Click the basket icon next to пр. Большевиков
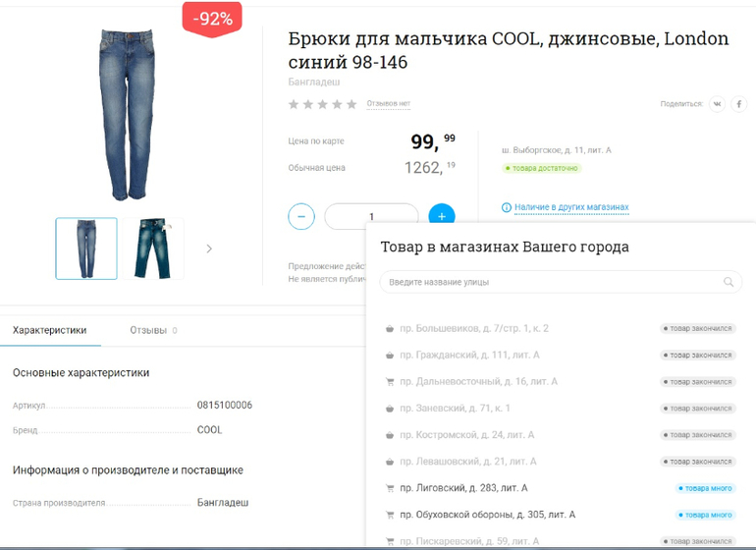 click(390, 329)
